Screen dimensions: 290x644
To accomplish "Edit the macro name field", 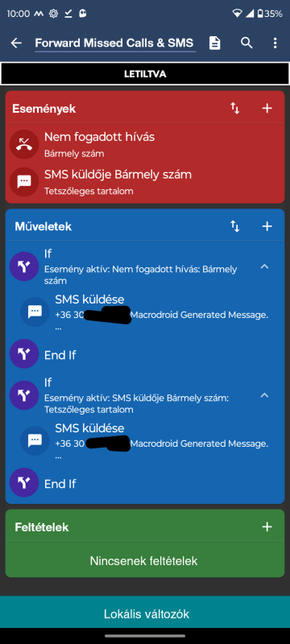I will [x=115, y=43].
